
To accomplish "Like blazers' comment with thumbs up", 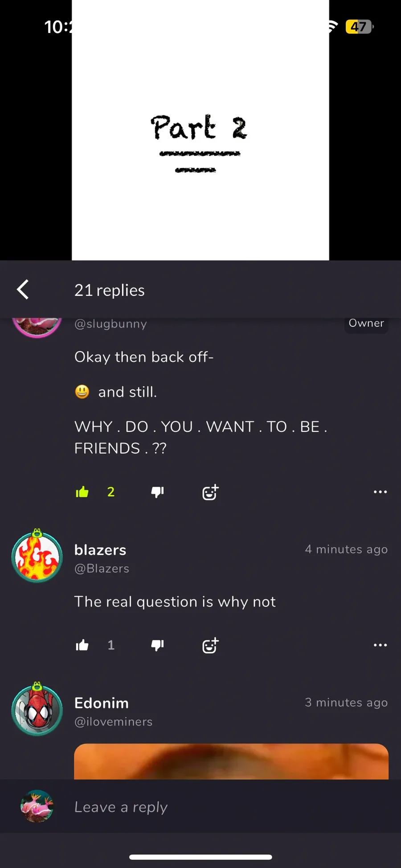I will coord(82,645).
